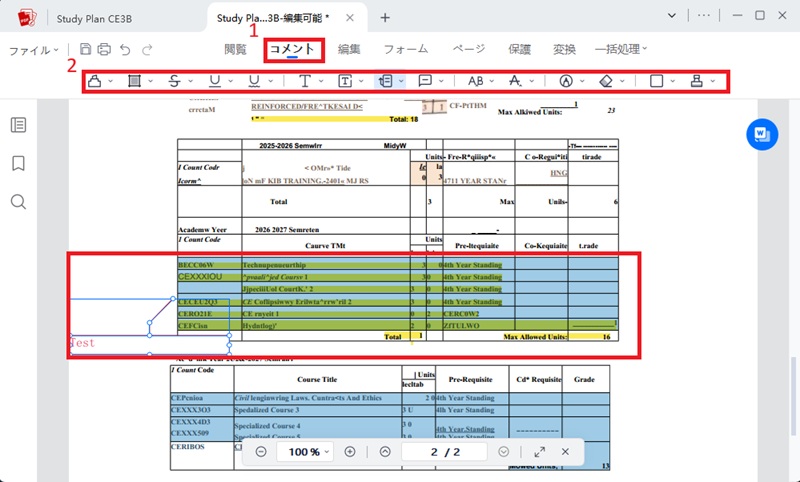This screenshot has width=800, height=482.
Task: Click the Save icon
Action: (86, 49)
